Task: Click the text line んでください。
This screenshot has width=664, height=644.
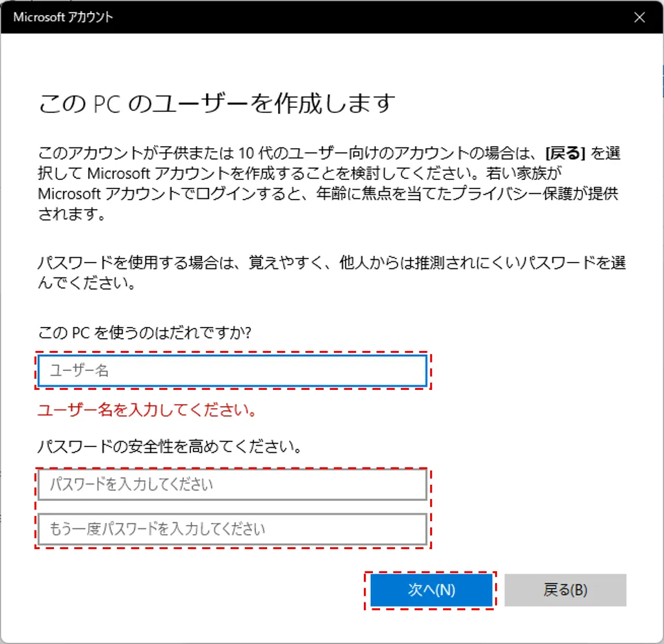Action: (86, 284)
